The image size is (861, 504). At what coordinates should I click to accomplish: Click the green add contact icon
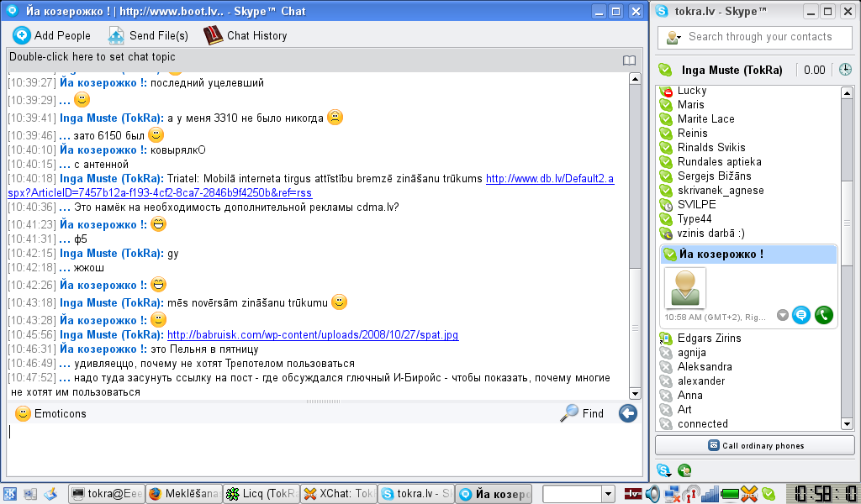(x=684, y=470)
